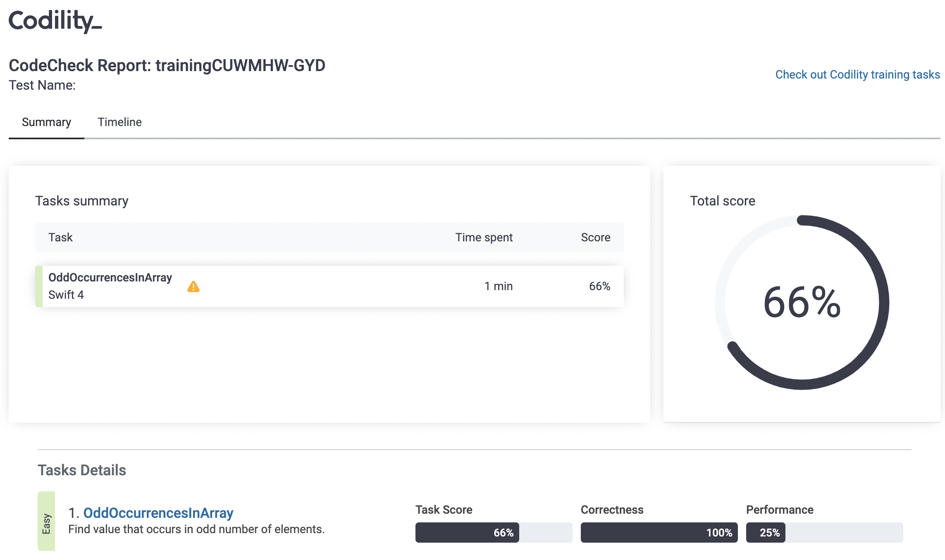The image size is (945, 560).
Task: Click the OddOccurrencesInArray row in Tasks summary
Action: [329, 286]
